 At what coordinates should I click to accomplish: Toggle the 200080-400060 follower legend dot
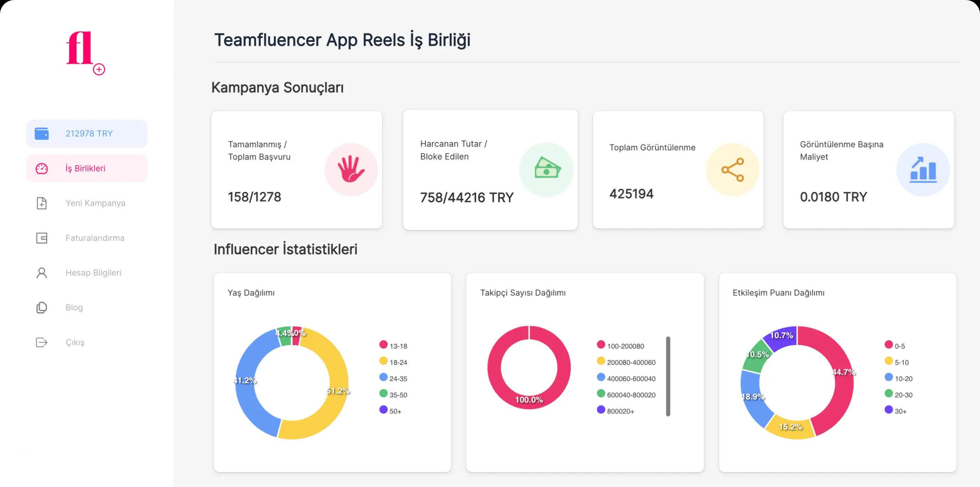point(601,361)
